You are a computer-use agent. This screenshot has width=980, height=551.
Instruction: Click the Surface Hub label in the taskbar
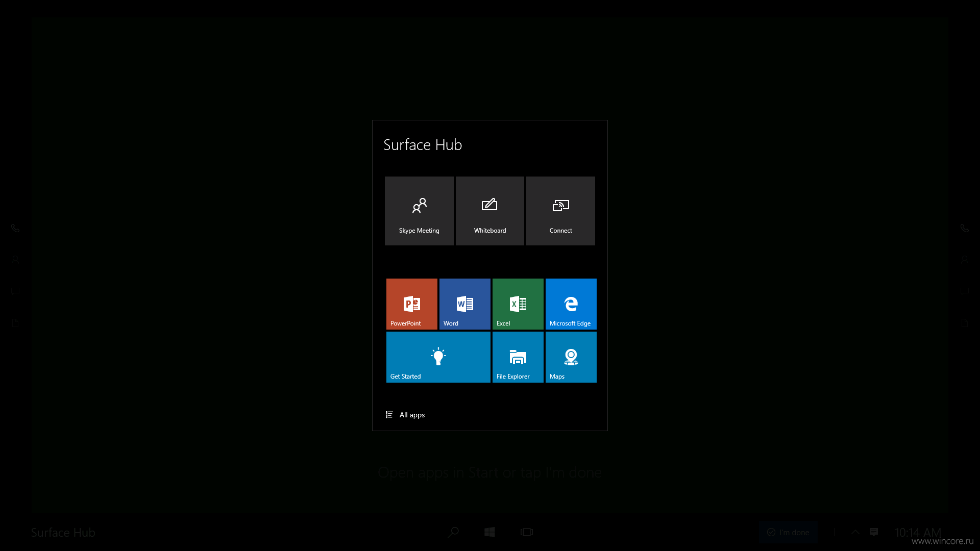tap(63, 533)
